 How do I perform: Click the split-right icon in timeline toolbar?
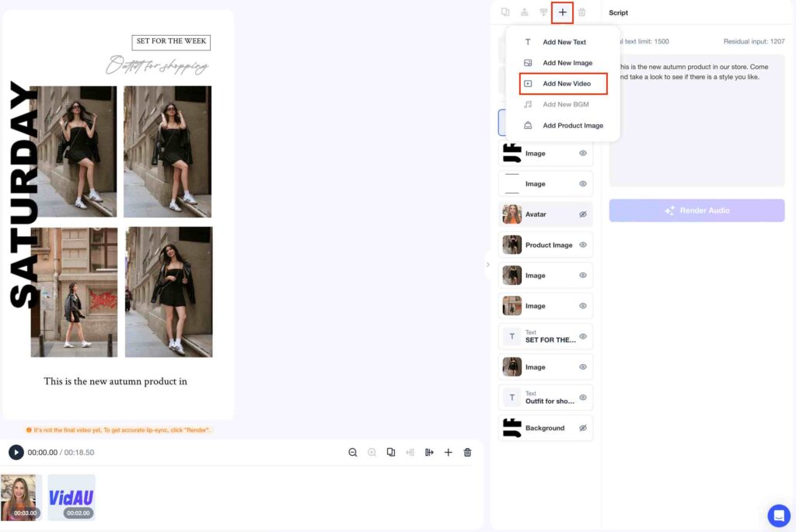[x=429, y=452]
